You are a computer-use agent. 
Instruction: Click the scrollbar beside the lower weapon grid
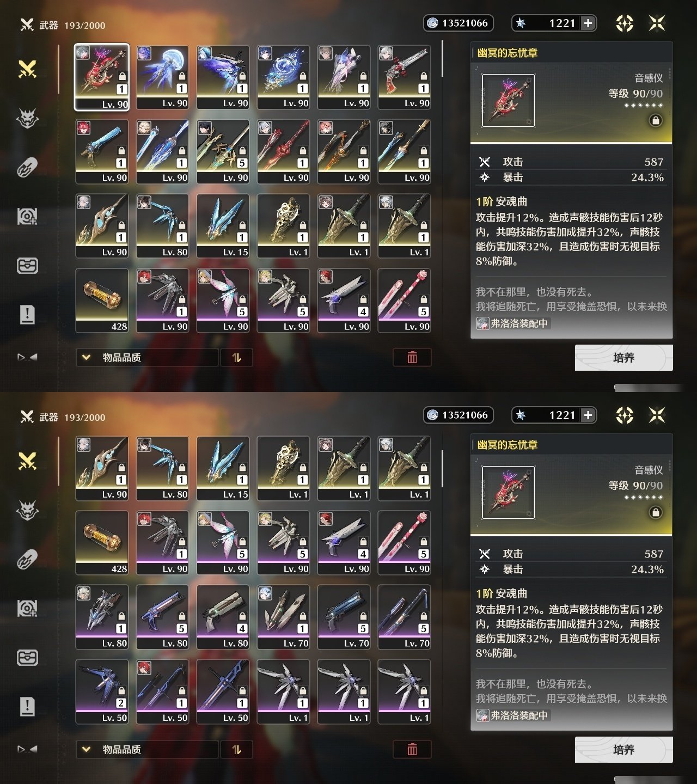click(443, 468)
